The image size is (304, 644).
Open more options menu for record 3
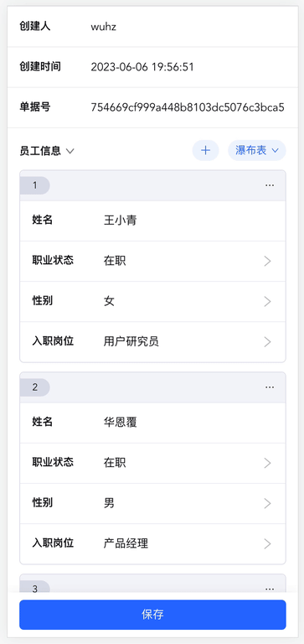[270, 589]
